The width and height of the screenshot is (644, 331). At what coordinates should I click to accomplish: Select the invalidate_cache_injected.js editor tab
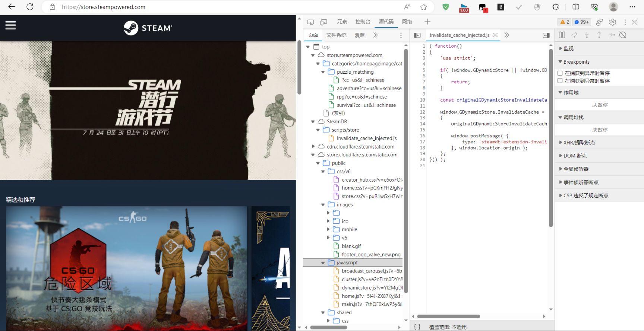pyautogui.click(x=460, y=35)
